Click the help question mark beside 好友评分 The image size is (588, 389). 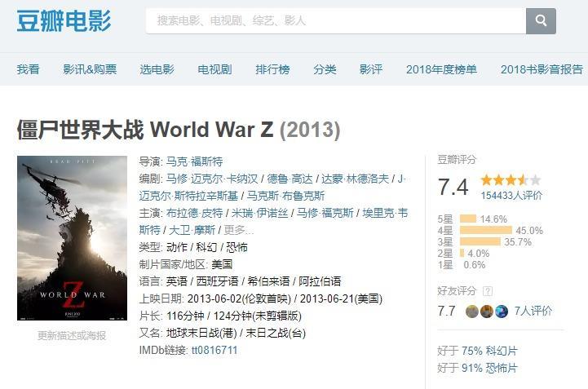488,290
